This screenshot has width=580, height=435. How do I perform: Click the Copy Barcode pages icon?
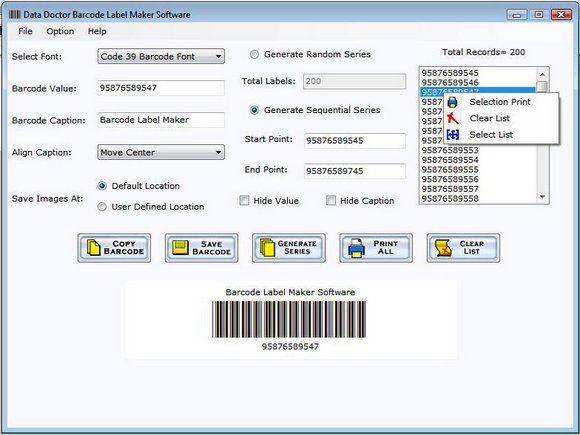[x=94, y=248]
